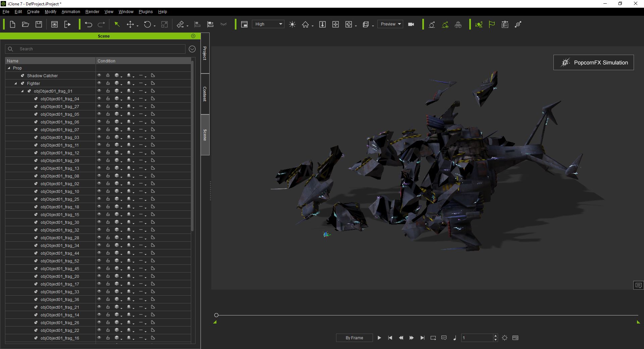Toggle eye icon for objObject01_frag_11
Viewport: 644px width, 349px height.
pos(99,145)
